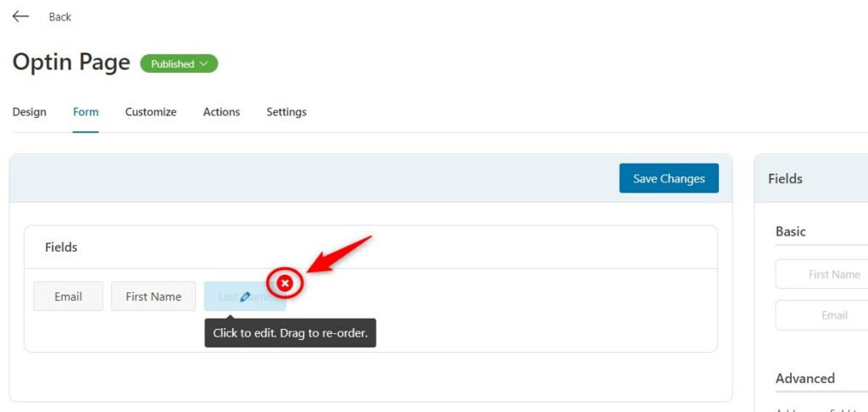
Task: Click the Fields heading above Email chip
Action: tap(61, 247)
